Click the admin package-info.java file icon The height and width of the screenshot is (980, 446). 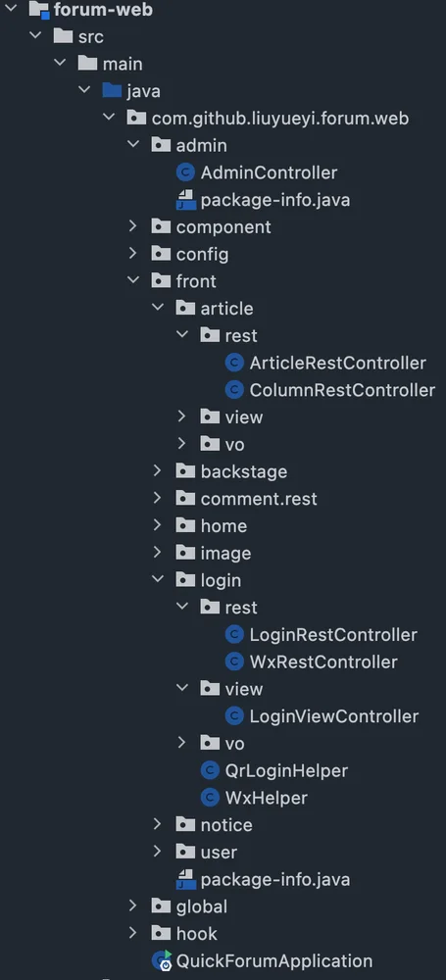tap(185, 200)
